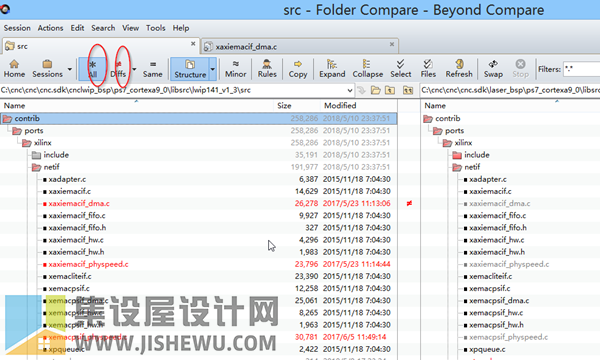Select right xaxiemacif_fifo.h file
The width and height of the screenshot is (600, 360).
[498, 228]
